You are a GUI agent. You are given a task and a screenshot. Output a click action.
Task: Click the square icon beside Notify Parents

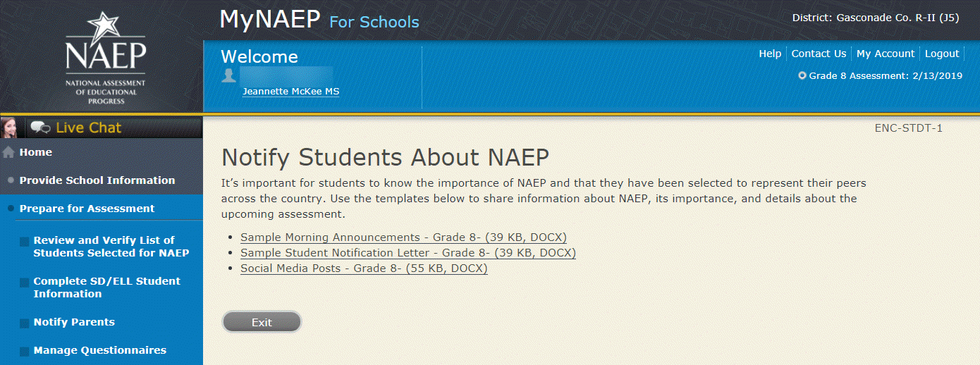click(25, 323)
